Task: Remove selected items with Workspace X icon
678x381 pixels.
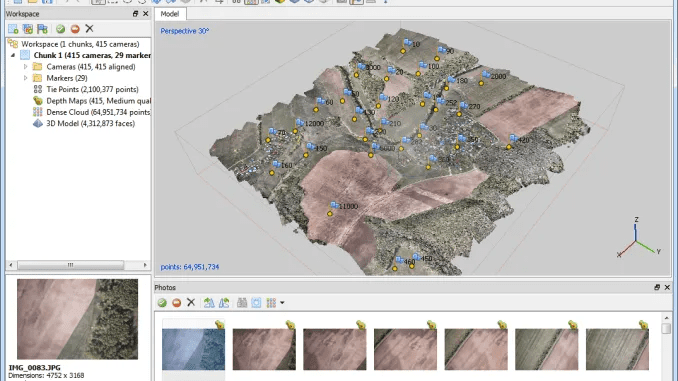Action: 90,29
